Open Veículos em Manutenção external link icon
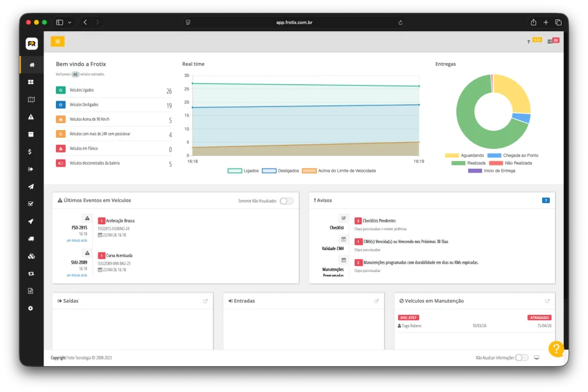Viewport: 588px width, 392px height. (x=547, y=301)
